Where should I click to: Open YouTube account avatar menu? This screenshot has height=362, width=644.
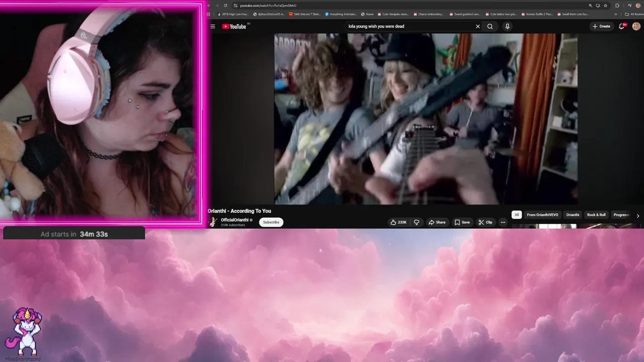click(636, 26)
